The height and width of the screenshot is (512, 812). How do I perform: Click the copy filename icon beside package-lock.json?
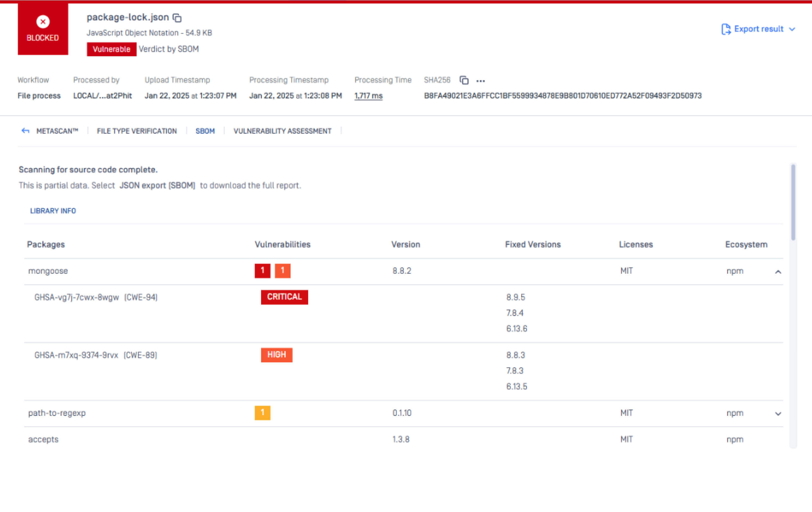177,17
